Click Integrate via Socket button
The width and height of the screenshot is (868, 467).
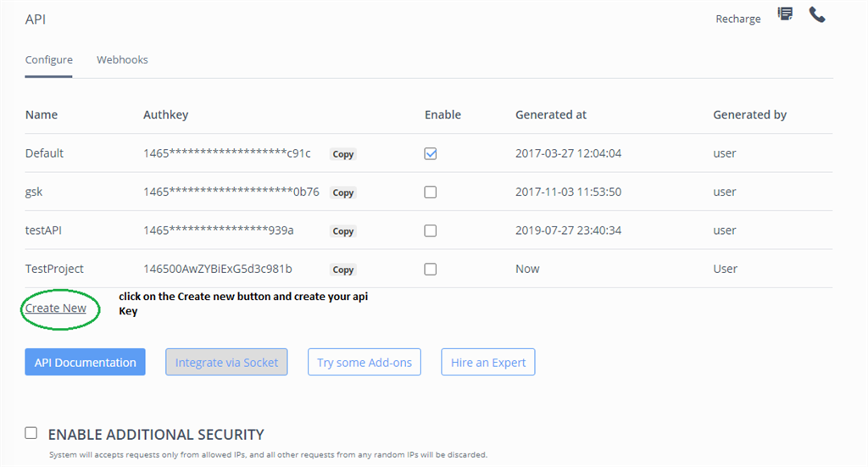tap(226, 362)
